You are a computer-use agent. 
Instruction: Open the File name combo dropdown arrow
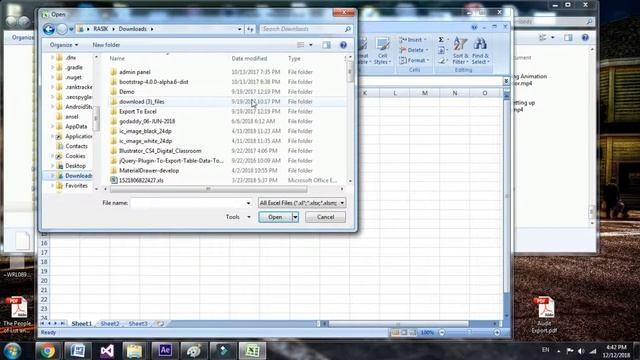248,203
